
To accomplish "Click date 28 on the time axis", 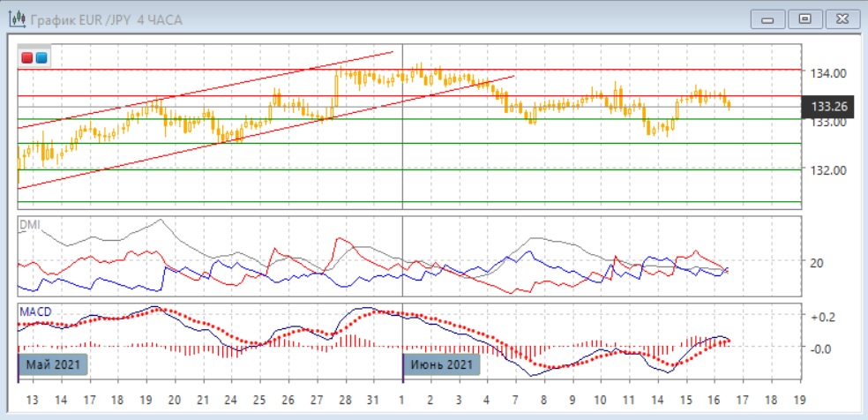I will [x=345, y=400].
